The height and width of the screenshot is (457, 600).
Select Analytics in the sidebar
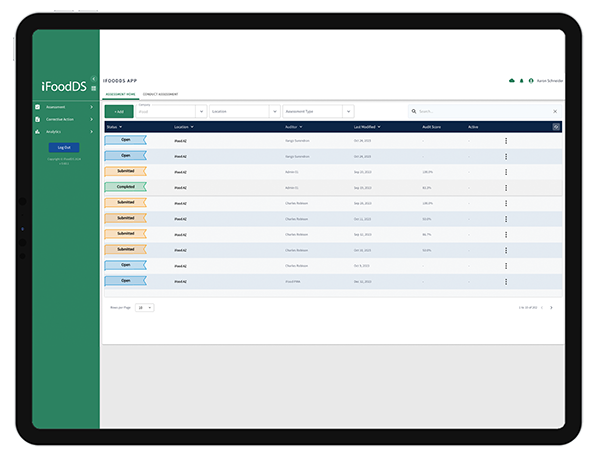tap(53, 132)
